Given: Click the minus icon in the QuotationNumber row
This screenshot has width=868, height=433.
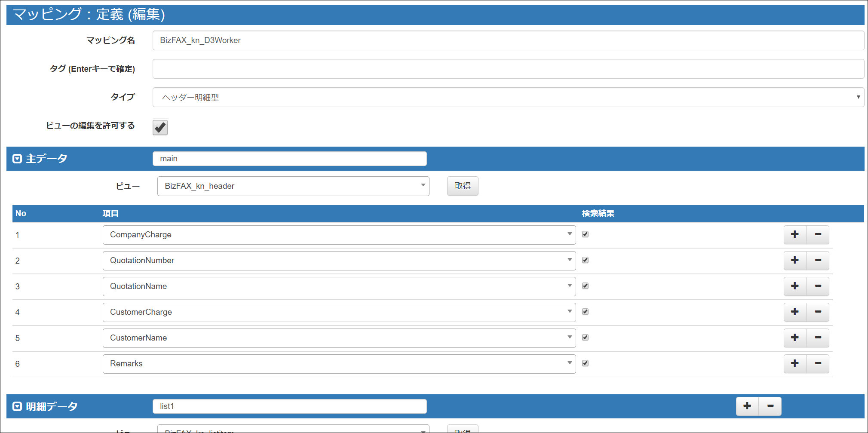Looking at the screenshot, I should coord(818,261).
